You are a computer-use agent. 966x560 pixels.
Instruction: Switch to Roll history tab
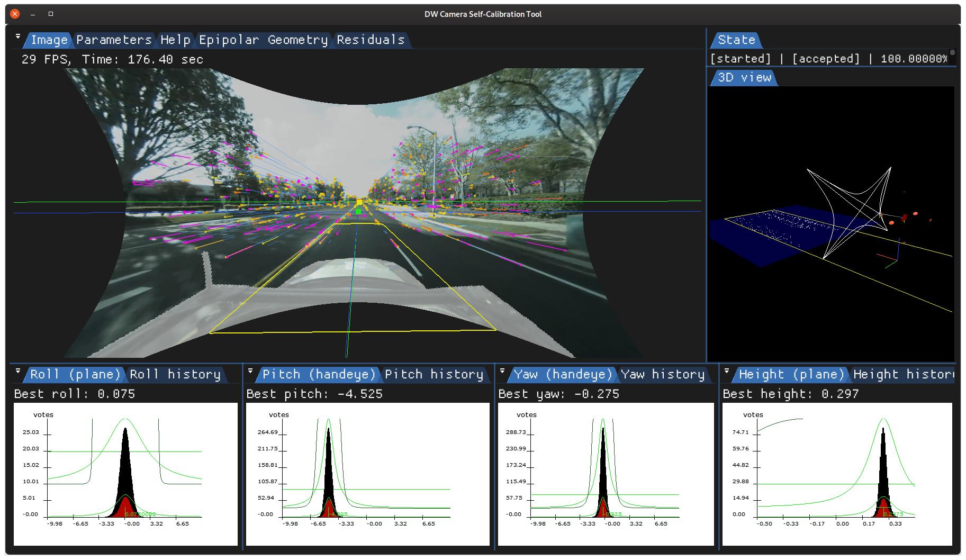tap(175, 375)
